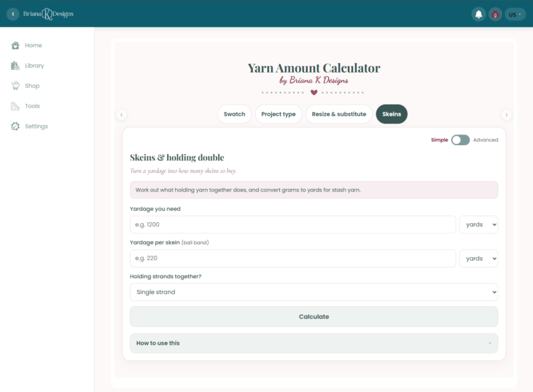Image resolution: width=533 pixels, height=392 pixels.
Task: Click the Simple label
Action: (439, 140)
